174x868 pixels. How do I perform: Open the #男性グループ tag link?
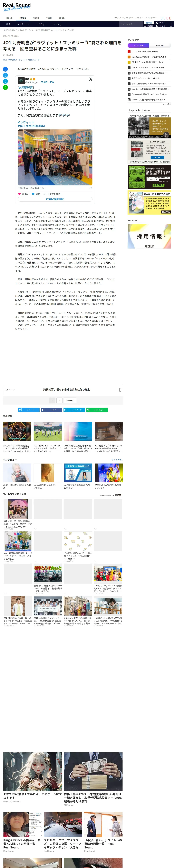coord(34,60)
